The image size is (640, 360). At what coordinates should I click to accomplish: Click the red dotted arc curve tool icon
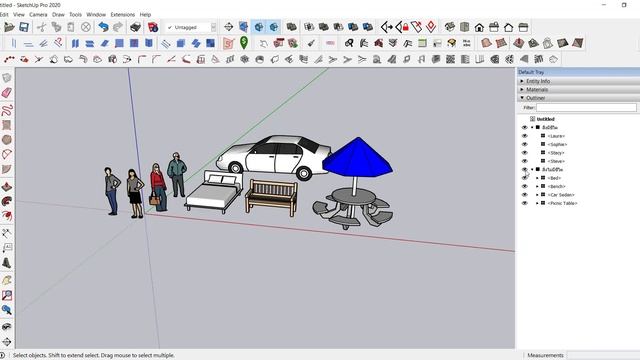[x=9, y=60]
